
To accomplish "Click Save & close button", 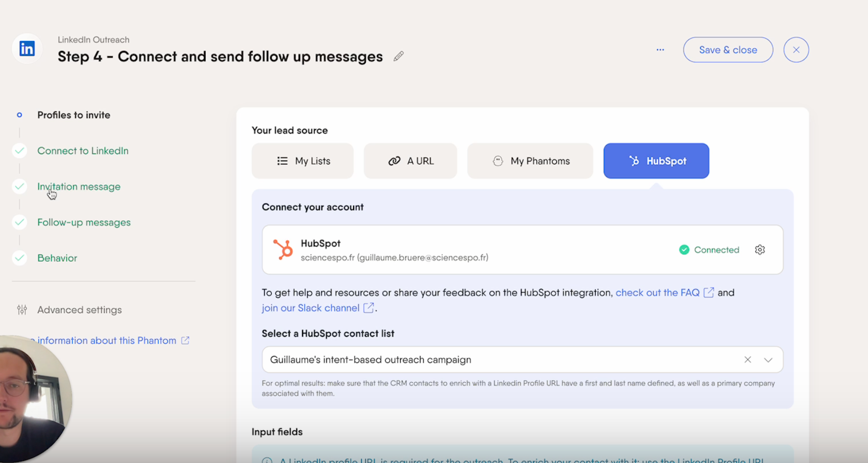I will pyautogui.click(x=728, y=50).
